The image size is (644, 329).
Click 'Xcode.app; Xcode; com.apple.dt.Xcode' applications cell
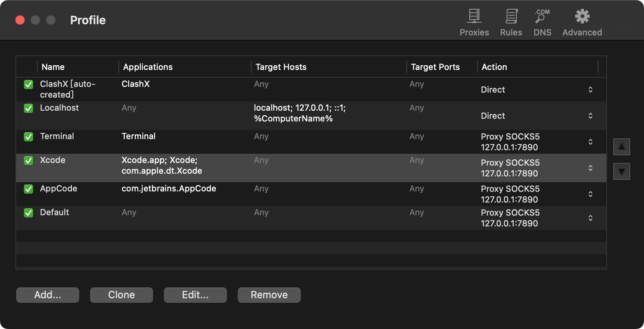click(162, 166)
